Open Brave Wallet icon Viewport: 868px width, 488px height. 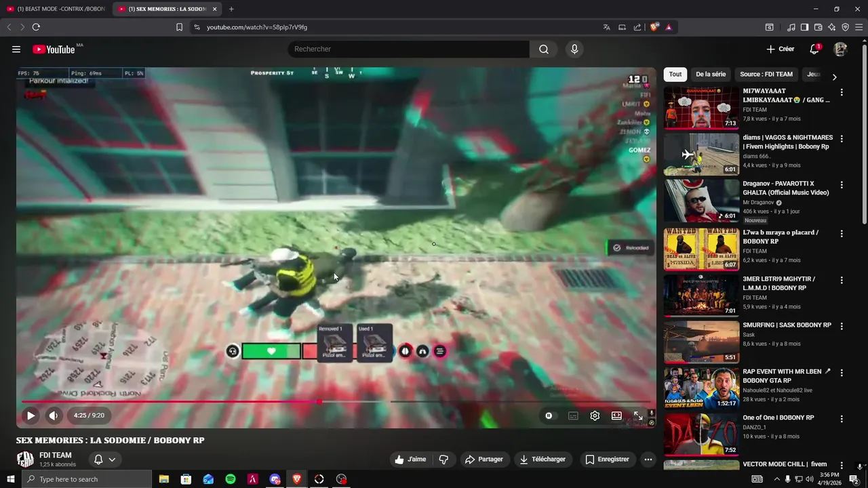pos(818,27)
